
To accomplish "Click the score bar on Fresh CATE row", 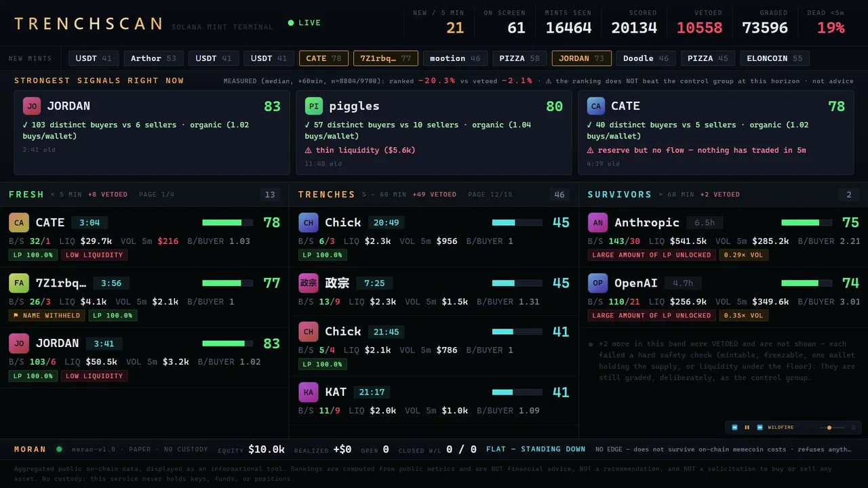I will (227, 222).
